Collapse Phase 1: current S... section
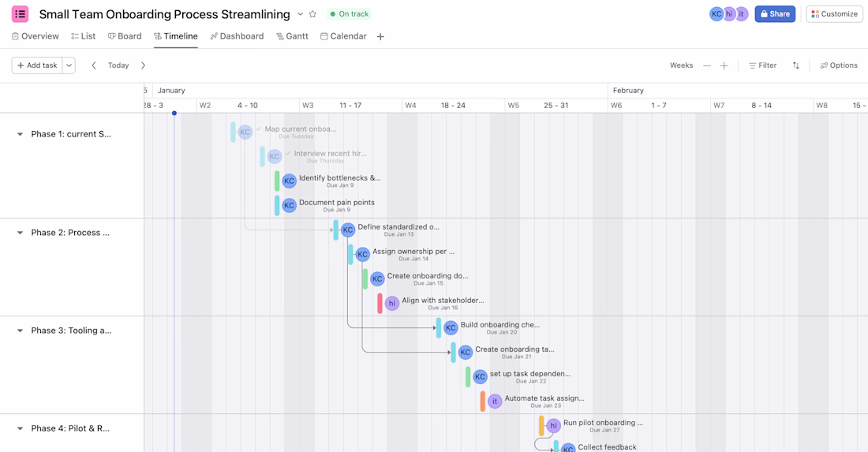 [x=20, y=134]
